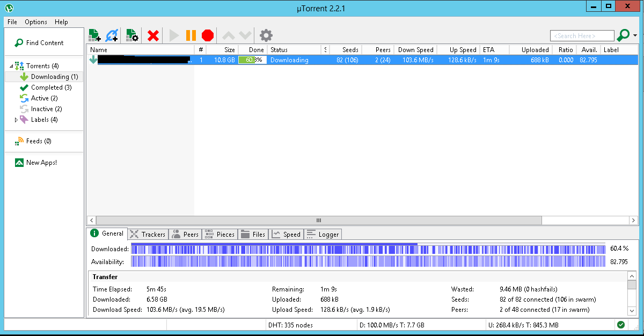Click the red Remove torrent icon
The height and width of the screenshot is (336, 644).
pyautogui.click(x=153, y=35)
